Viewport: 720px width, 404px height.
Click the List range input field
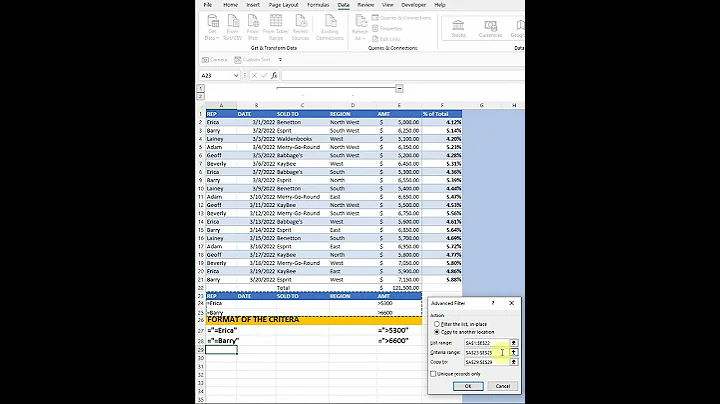pos(486,343)
